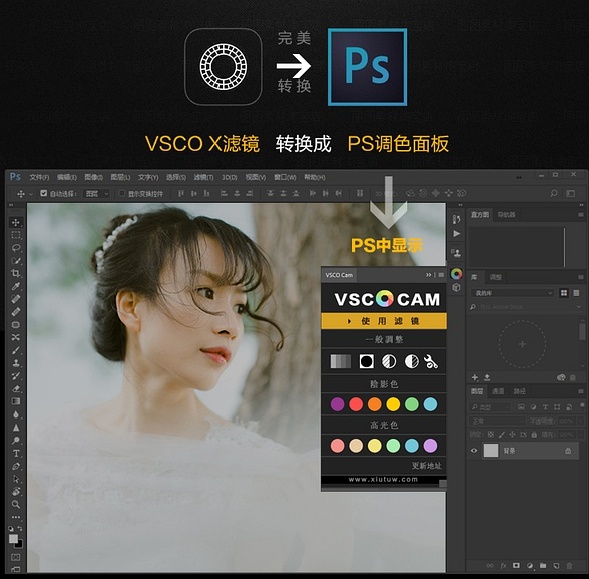The image size is (589, 579).
Task: Open the VSCO Cam panel menu
Action: [x=441, y=275]
